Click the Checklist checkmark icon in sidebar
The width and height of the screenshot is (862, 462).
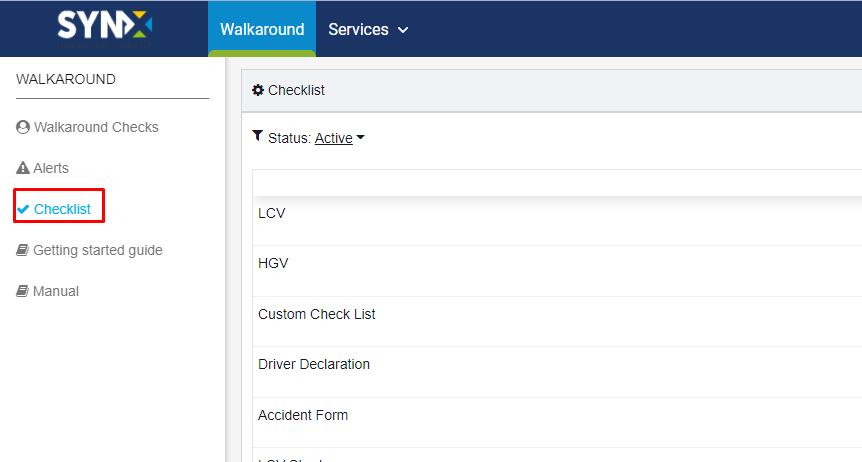pyautogui.click(x=23, y=209)
